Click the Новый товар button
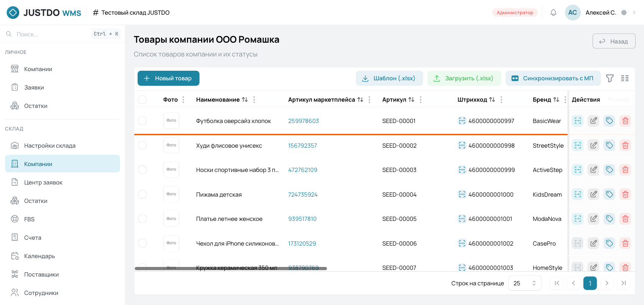 169,78
